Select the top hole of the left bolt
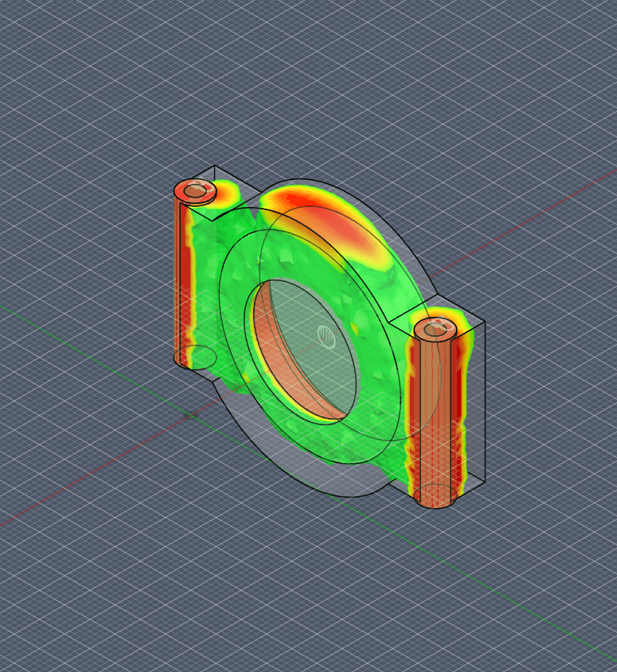 [x=195, y=191]
